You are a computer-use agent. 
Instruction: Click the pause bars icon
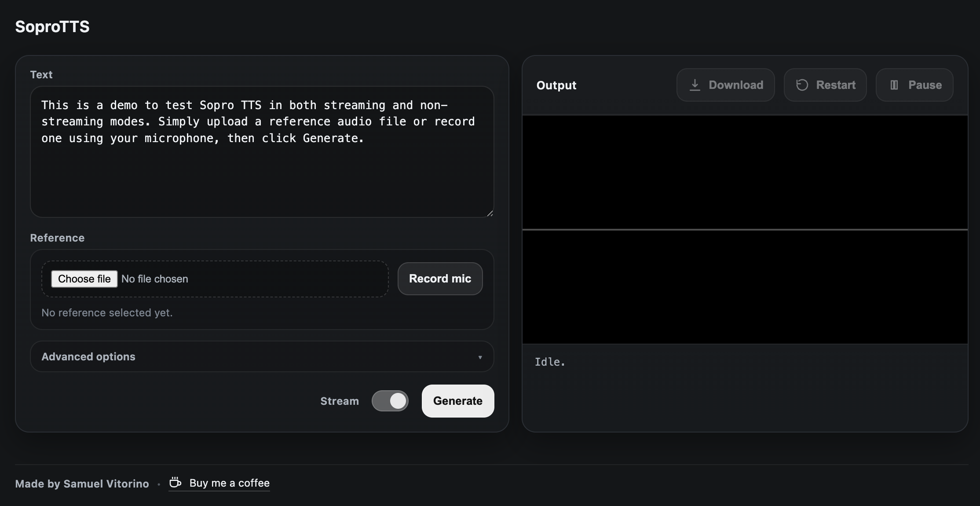(894, 84)
